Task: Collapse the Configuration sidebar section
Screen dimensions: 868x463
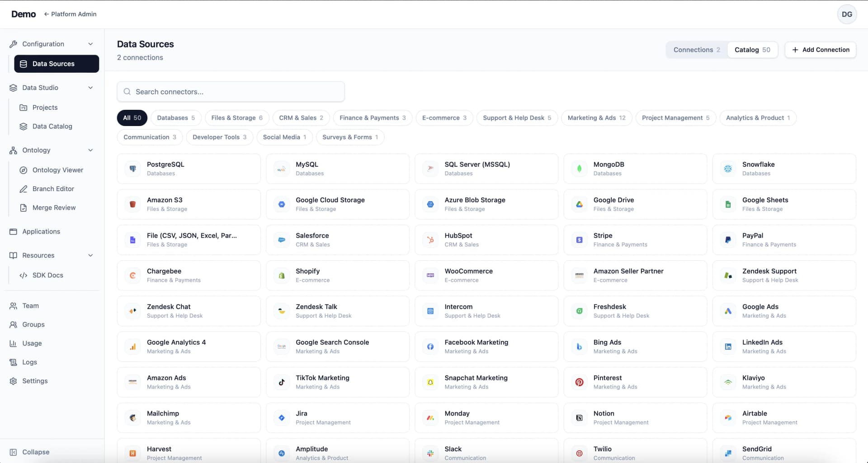Action: (x=90, y=44)
